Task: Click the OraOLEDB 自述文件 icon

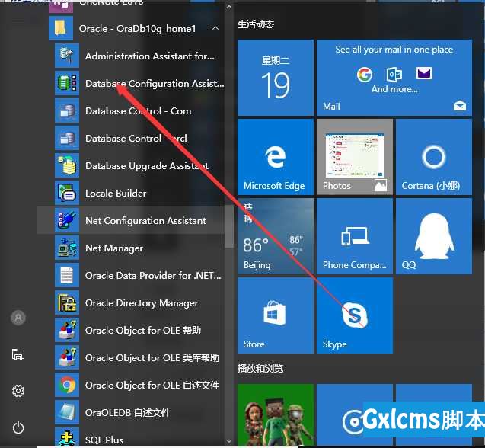Action: pyautogui.click(x=67, y=412)
